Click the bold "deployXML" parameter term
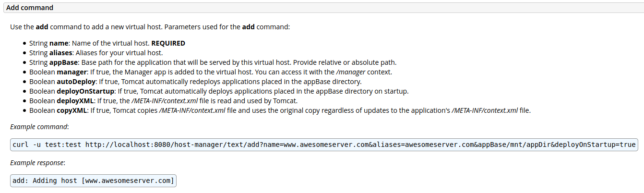 pyautogui.click(x=75, y=101)
